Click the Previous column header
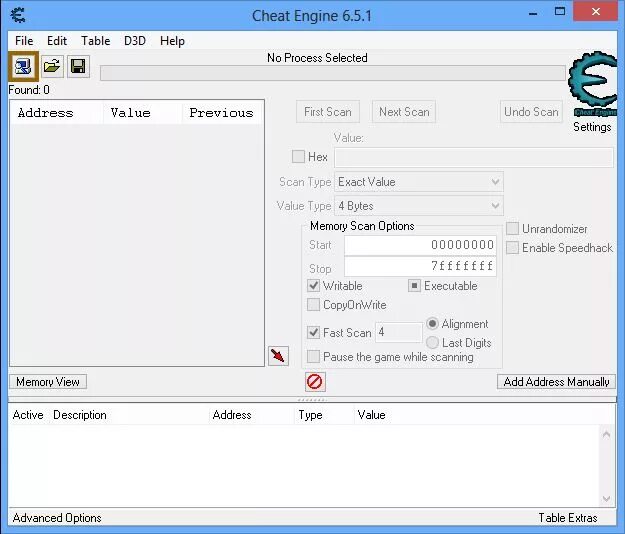625x534 pixels. click(222, 113)
